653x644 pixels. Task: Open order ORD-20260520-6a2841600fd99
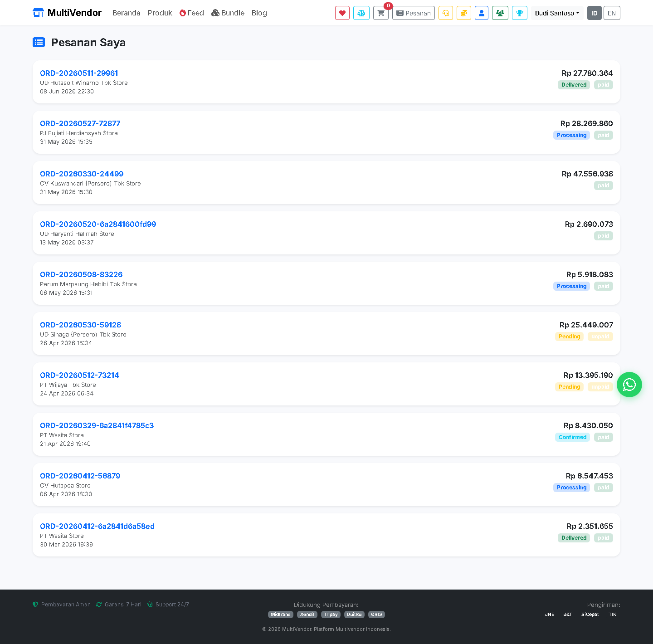(x=98, y=224)
